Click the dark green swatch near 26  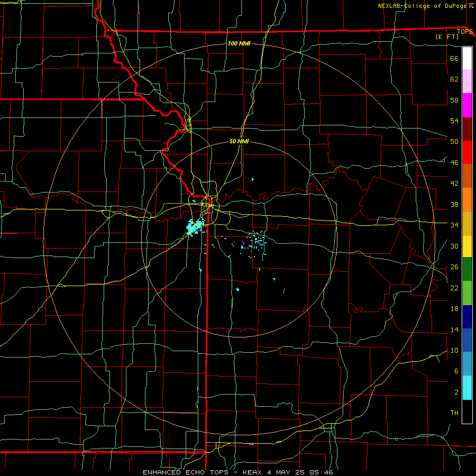467,269
